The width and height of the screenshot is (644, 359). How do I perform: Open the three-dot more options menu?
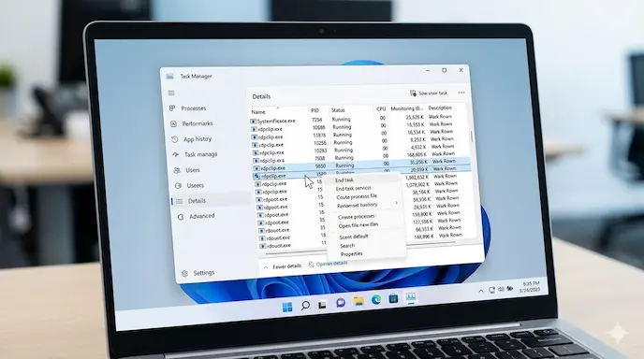(x=461, y=93)
